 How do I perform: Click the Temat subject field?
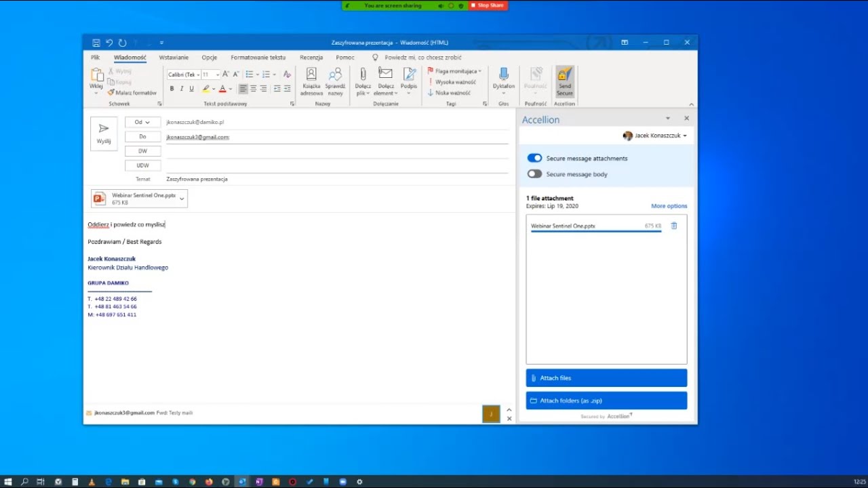(337, 179)
